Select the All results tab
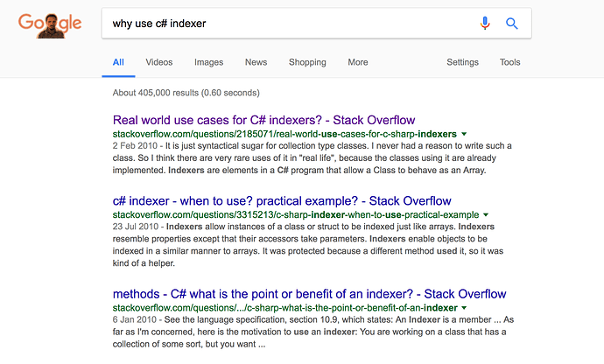Screen dimensions: 604x364 tap(118, 62)
